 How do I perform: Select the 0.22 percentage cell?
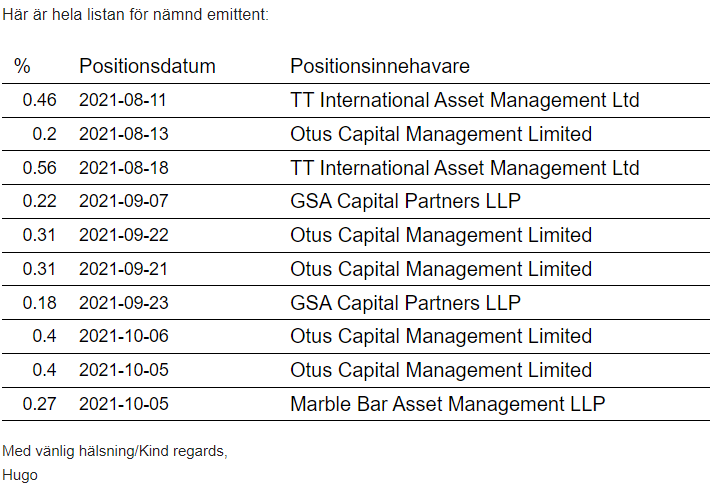39,201
